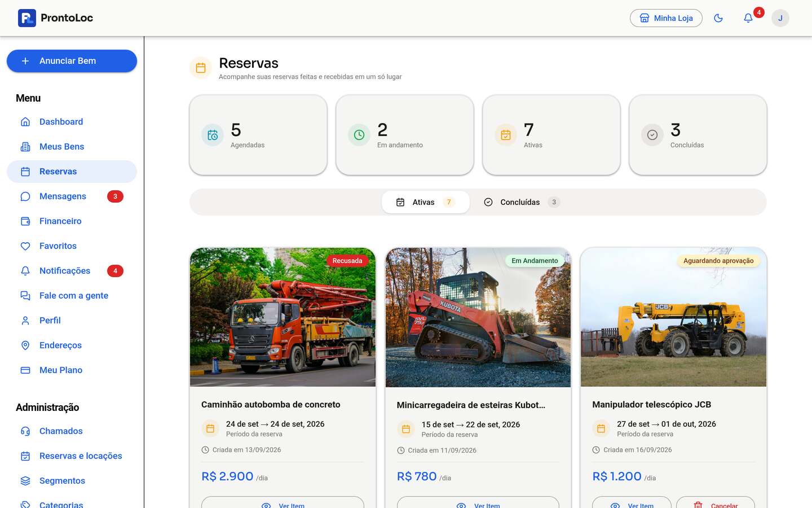Viewport: 812px width, 508px height.
Task: Open Minha Loja
Action: (x=666, y=18)
